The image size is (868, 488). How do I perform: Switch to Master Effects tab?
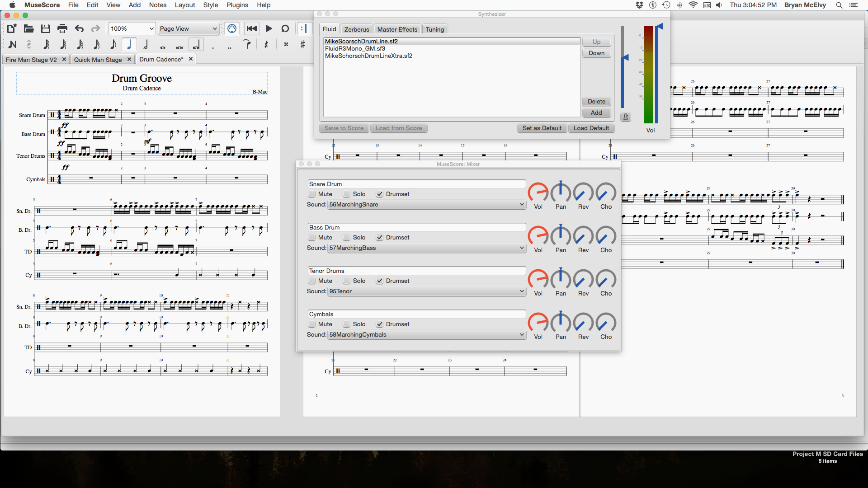(x=397, y=29)
